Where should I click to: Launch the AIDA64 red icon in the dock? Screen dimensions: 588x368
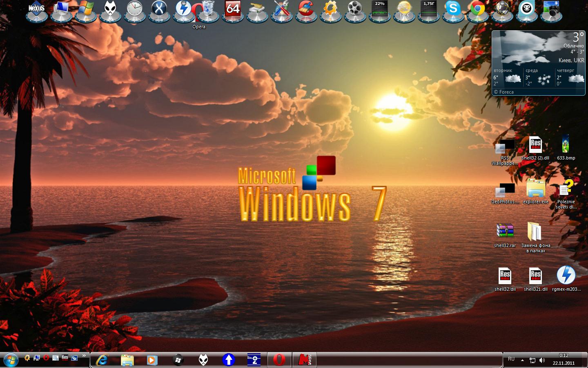233,11
